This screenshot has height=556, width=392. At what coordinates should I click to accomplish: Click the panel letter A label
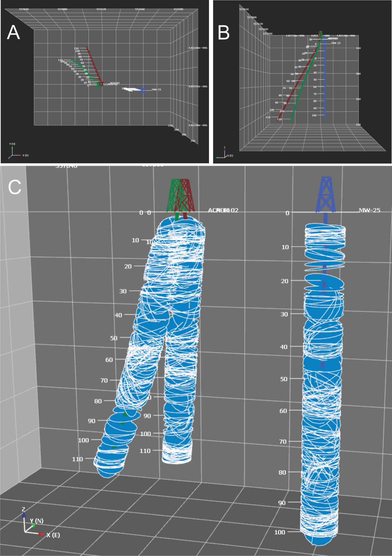pos(13,32)
